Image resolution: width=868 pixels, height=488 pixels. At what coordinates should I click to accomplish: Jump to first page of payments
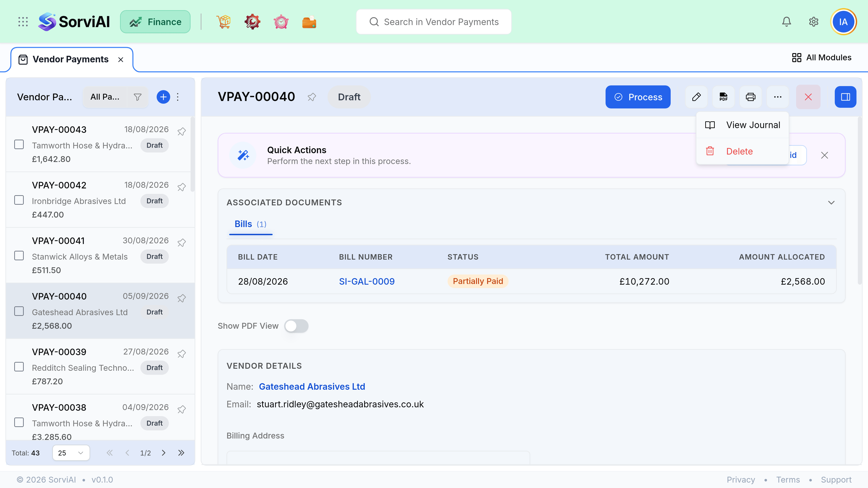(109, 453)
